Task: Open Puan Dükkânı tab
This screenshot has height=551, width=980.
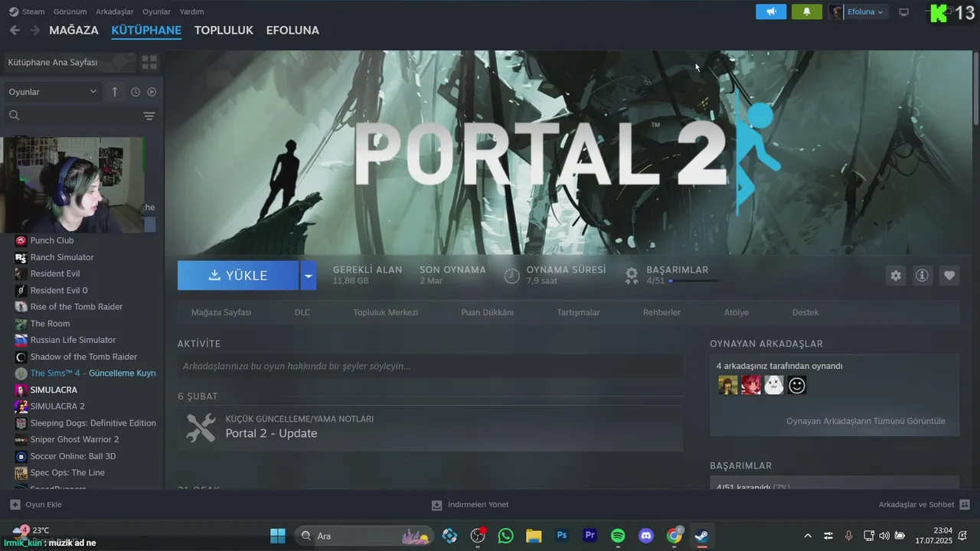Action: (487, 312)
